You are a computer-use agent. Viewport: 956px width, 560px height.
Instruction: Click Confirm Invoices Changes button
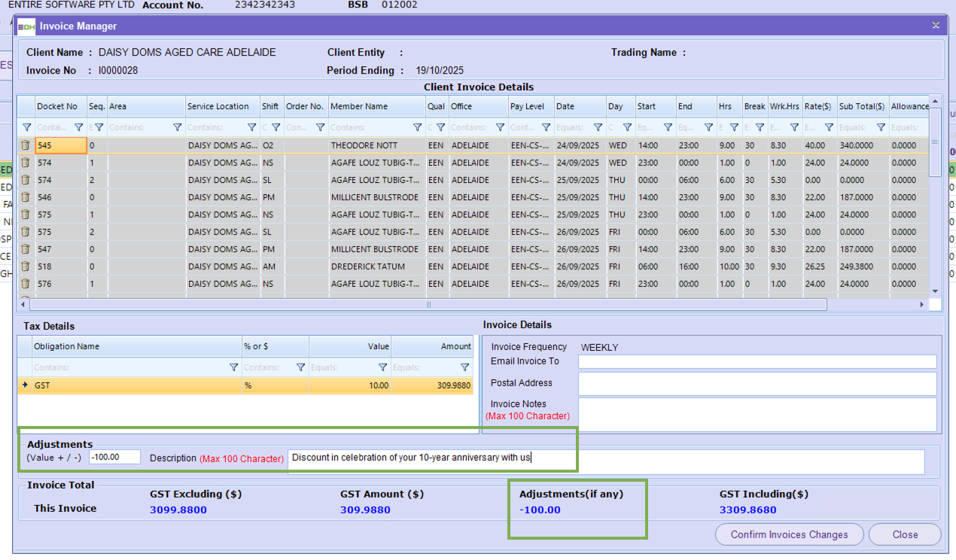(x=789, y=534)
